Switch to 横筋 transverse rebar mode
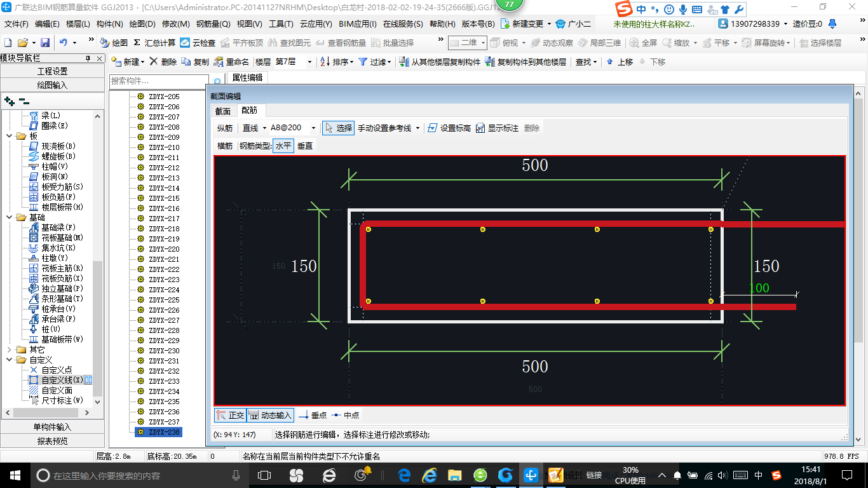Viewport: 868px width, 488px height. pyautogui.click(x=225, y=146)
